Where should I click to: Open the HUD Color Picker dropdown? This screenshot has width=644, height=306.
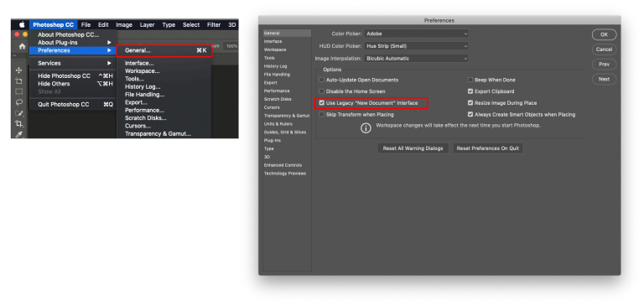tap(416, 46)
